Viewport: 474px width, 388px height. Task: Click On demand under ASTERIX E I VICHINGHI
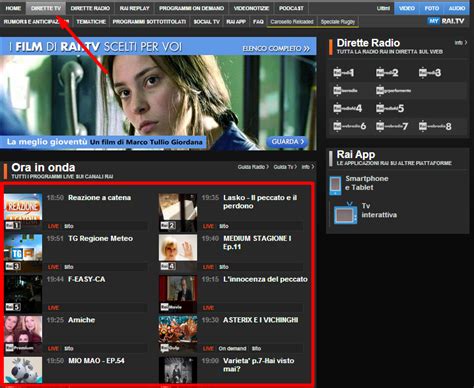pos(232,348)
